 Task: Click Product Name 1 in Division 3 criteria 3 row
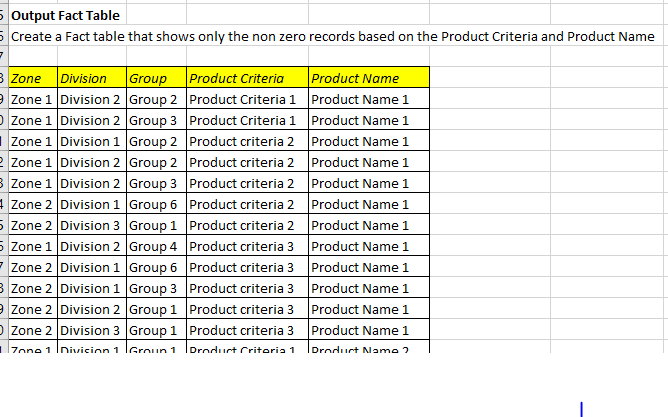click(x=369, y=330)
